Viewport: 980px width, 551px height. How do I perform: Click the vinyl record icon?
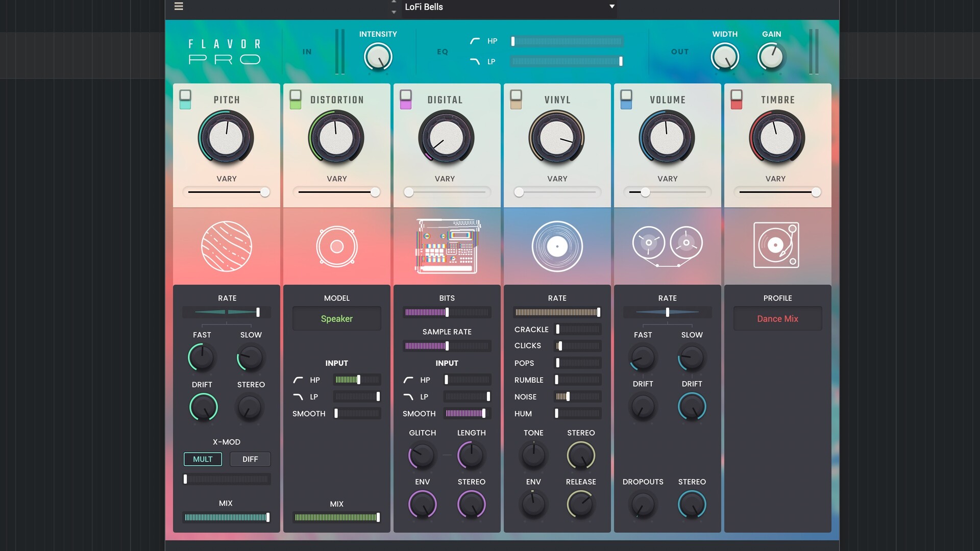(557, 246)
